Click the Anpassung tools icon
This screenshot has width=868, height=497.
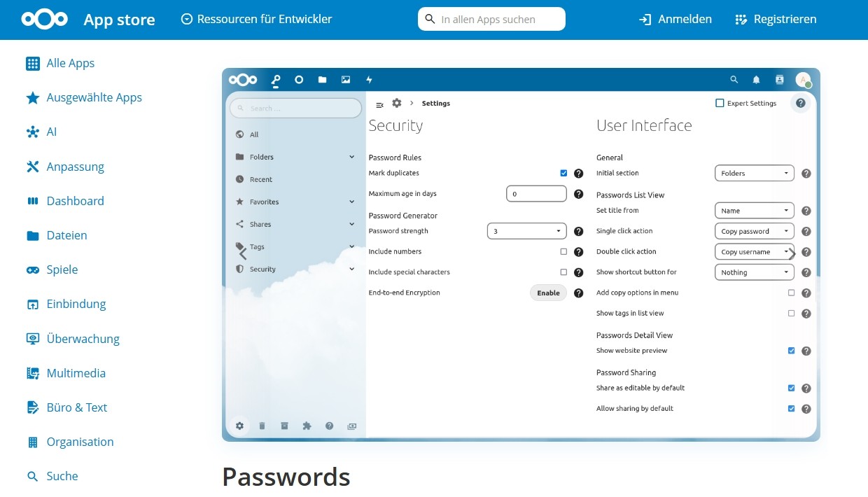(33, 167)
